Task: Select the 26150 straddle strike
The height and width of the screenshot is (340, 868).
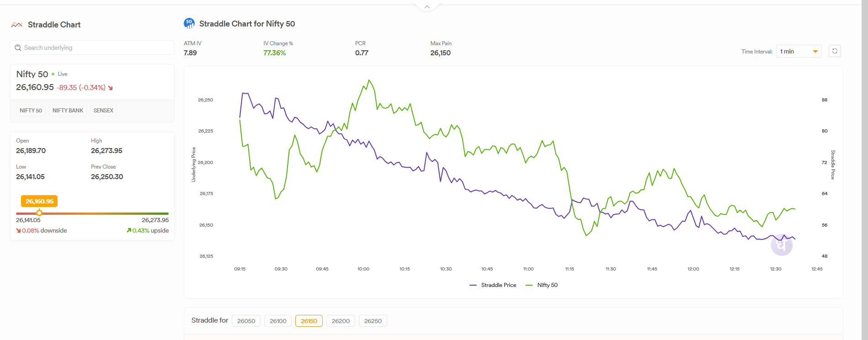Action: coord(309,321)
